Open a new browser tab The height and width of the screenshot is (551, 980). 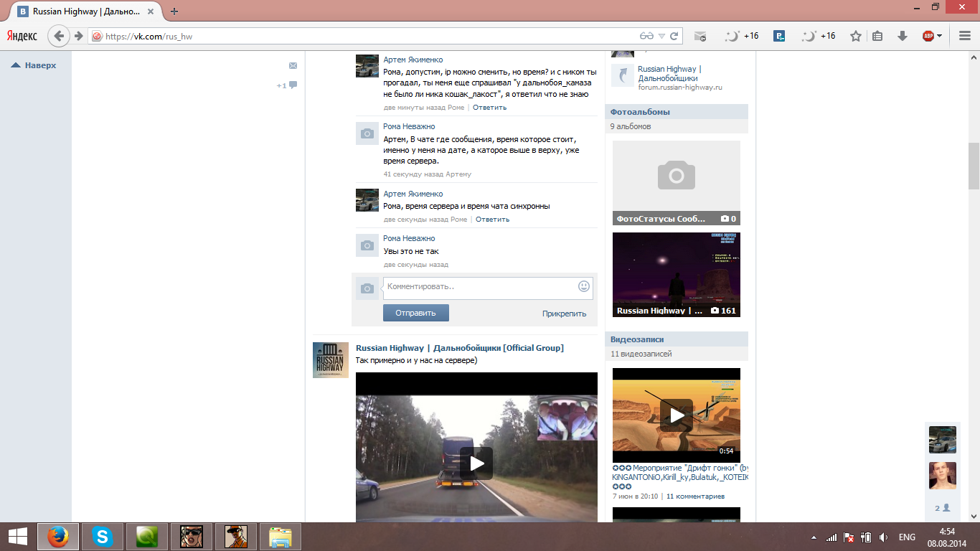click(x=174, y=11)
